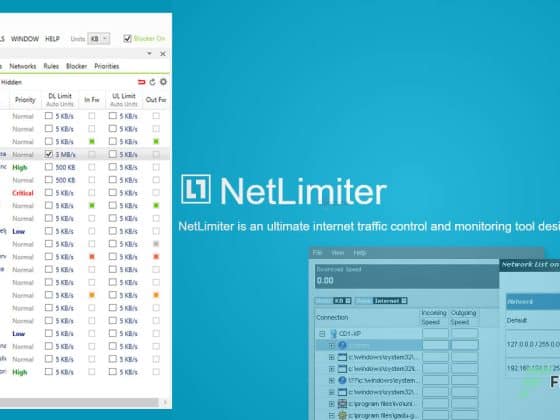
Task: Click the orange Out Fw indicator square
Action: point(156,295)
